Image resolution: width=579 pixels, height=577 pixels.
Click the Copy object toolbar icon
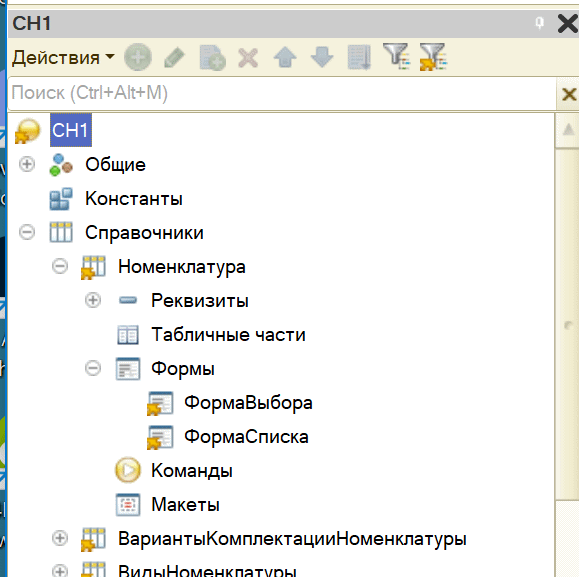click(x=212, y=58)
